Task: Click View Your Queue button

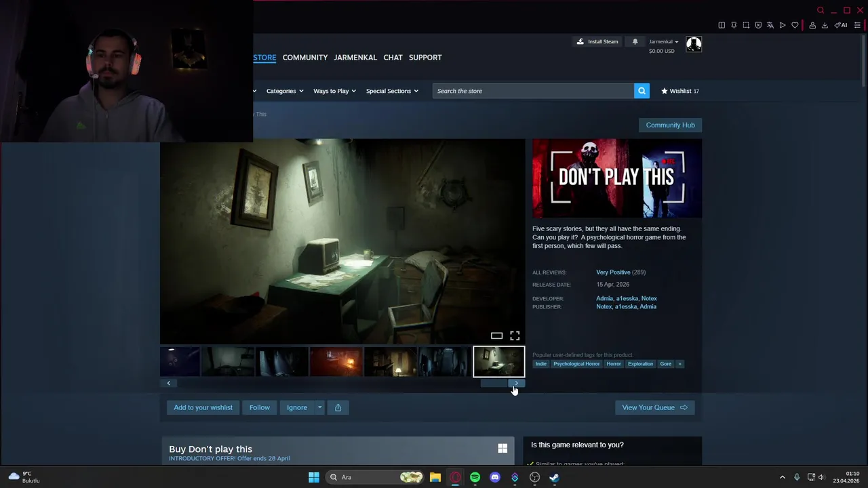Action: pyautogui.click(x=654, y=407)
